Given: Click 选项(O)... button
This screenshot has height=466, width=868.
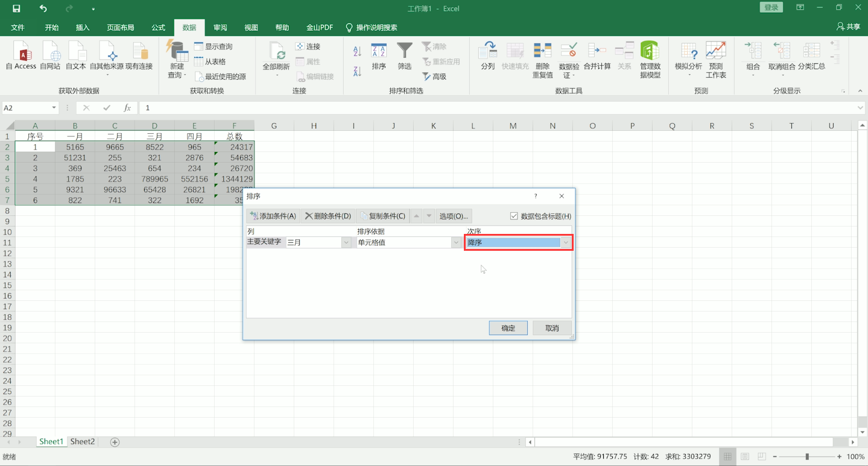Looking at the screenshot, I should 454,216.
